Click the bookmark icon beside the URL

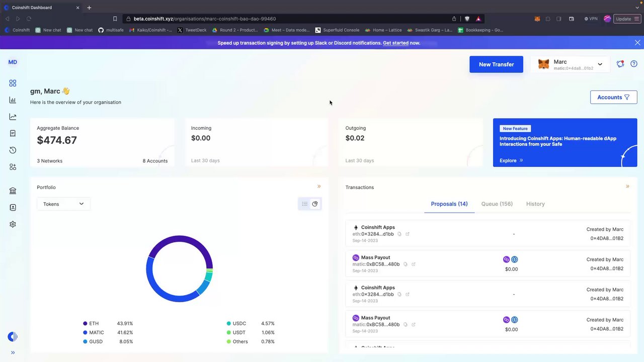click(115, 19)
